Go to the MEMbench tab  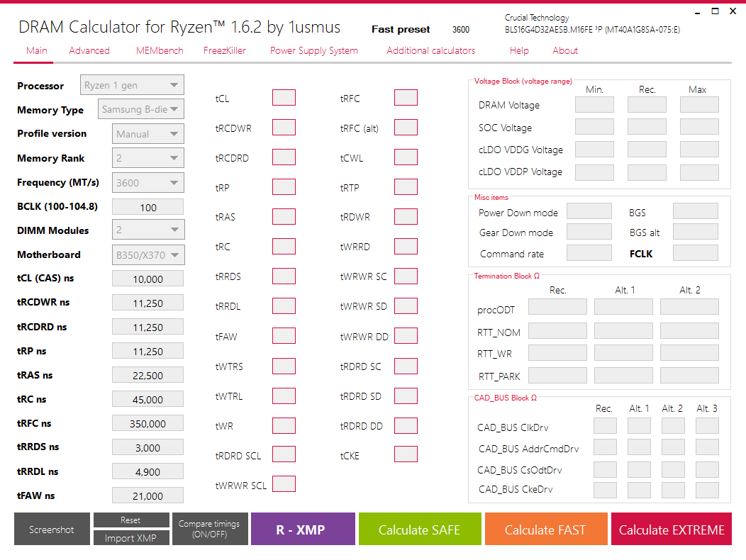(160, 50)
